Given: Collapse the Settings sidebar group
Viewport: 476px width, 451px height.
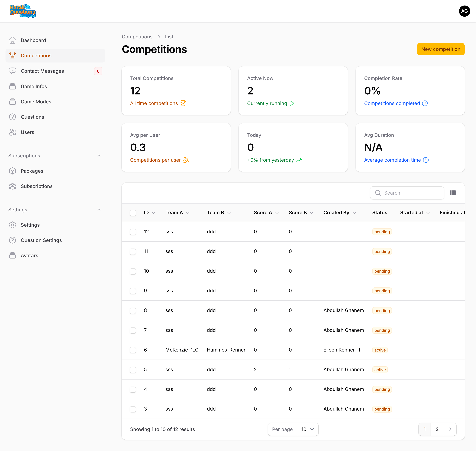Looking at the screenshot, I should [99, 210].
